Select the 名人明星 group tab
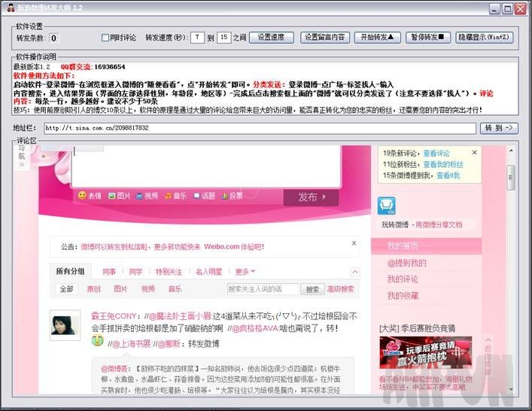532x411 pixels. (x=208, y=272)
